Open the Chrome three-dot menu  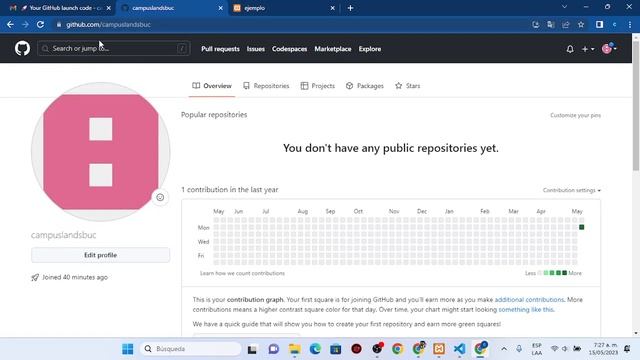630,24
